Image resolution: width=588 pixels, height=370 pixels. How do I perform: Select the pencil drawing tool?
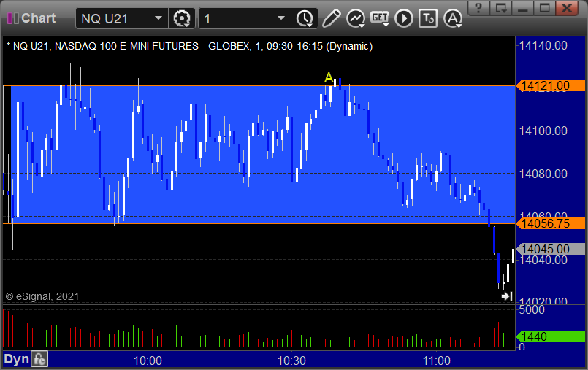tap(331, 18)
